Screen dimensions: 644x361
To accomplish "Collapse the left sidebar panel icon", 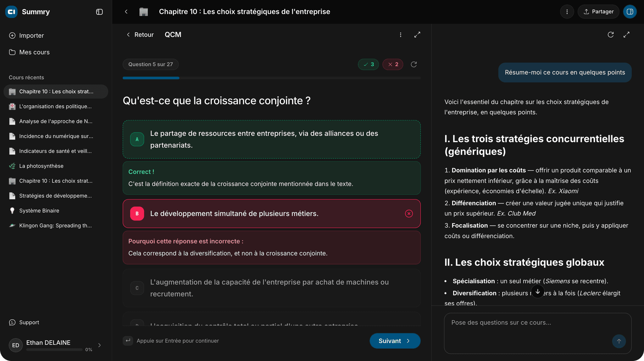I will coord(99,12).
